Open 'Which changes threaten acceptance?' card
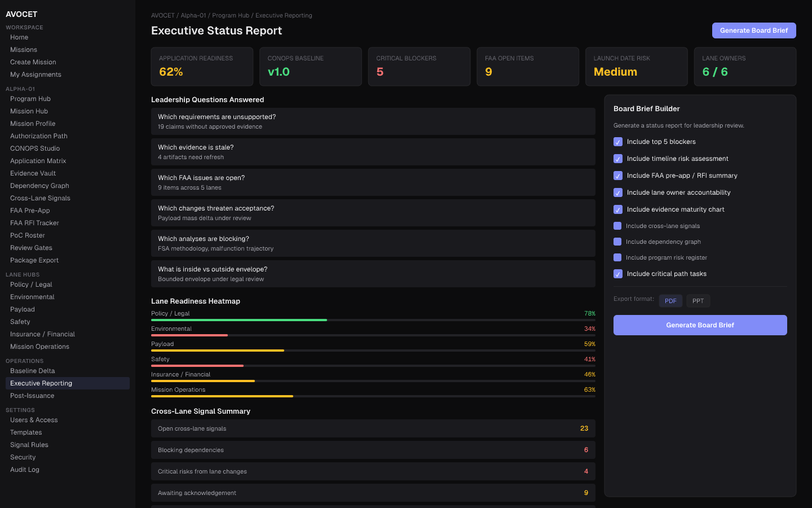This screenshot has height=508, width=812. pyautogui.click(x=373, y=213)
